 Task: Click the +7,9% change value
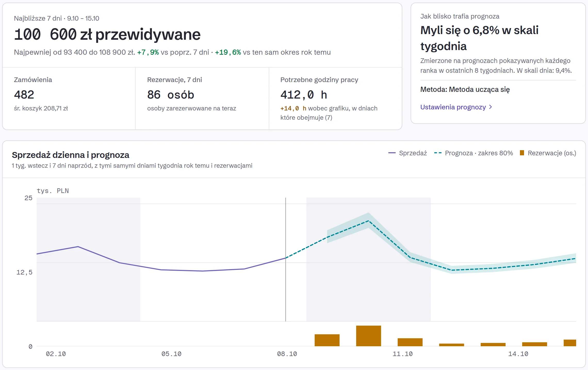click(x=148, y=52)
